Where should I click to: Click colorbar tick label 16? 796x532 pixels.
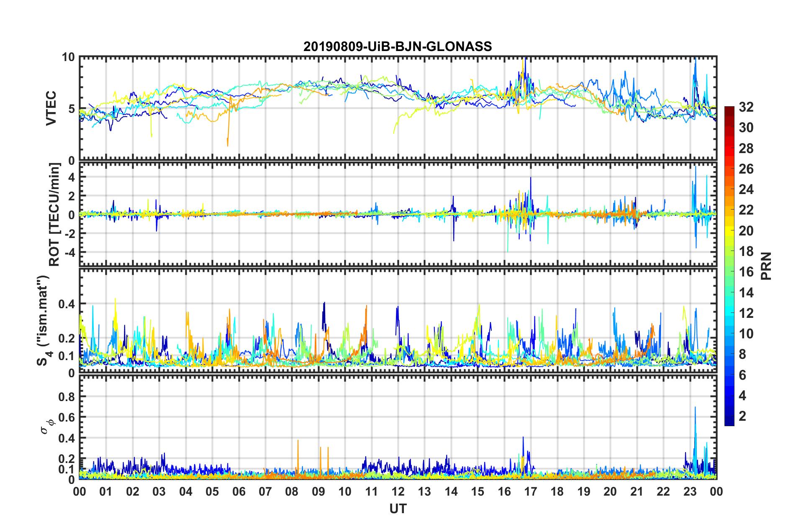[746, 272]
